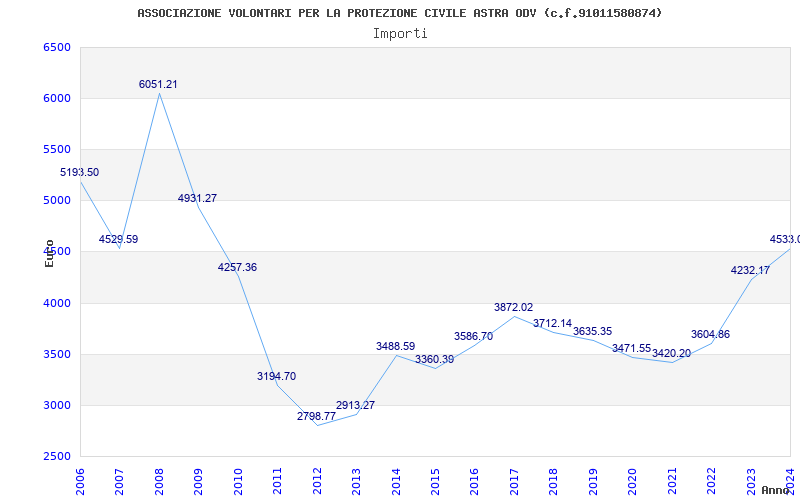Click the 2008 x-axis year label
This screenshot has height=500, width=800.
[x=159, y=481]
